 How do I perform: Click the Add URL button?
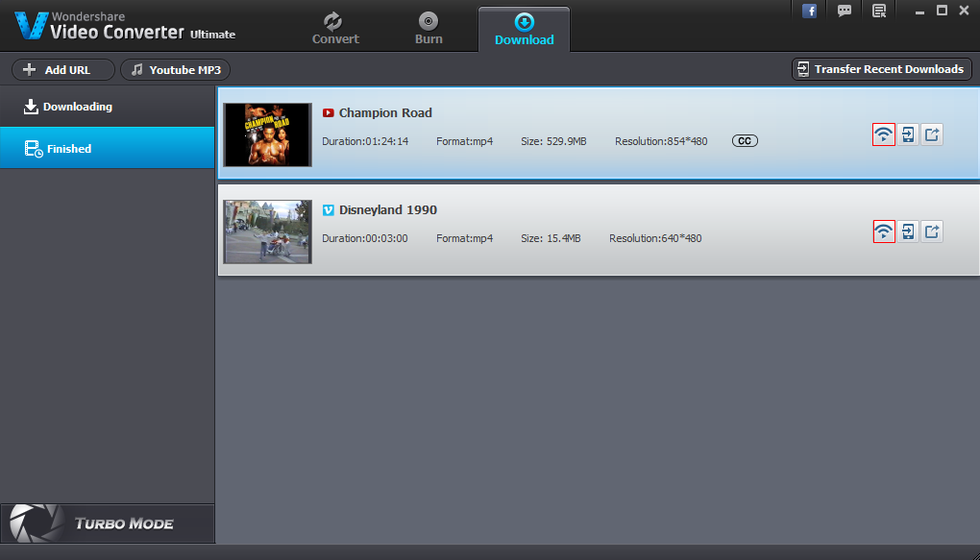click(x=63, y=70)
